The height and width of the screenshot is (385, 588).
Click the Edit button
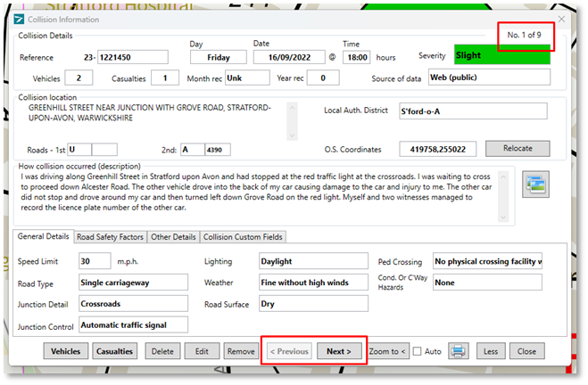pos(202,351)
